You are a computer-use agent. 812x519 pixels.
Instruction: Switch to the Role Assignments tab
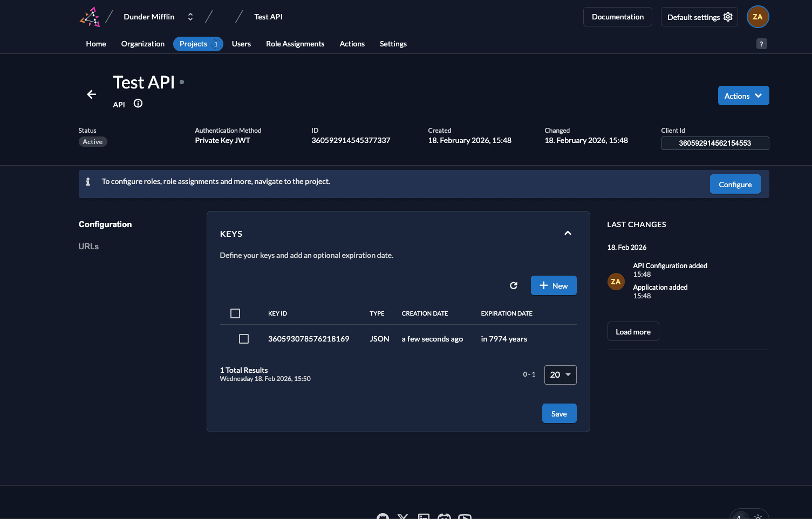pyautogui.click(x=295, y=44)
